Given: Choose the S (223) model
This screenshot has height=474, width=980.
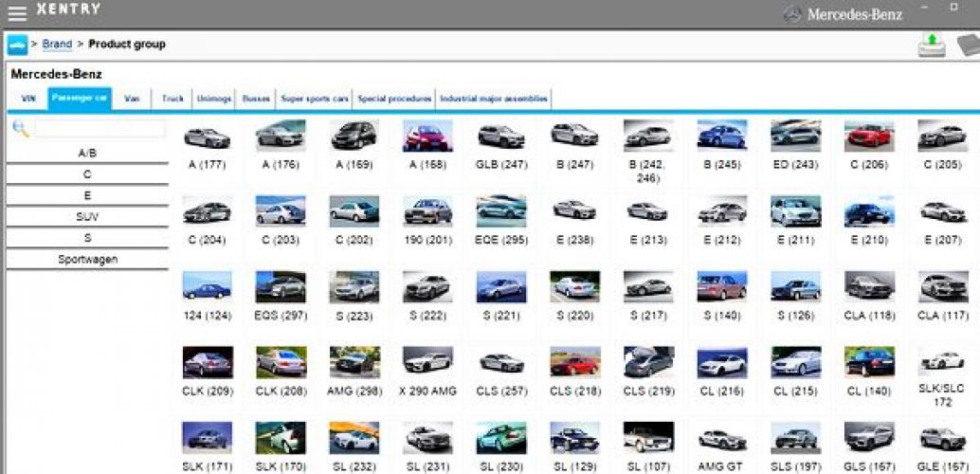Looking at the screenshot, I should [354, 287].
